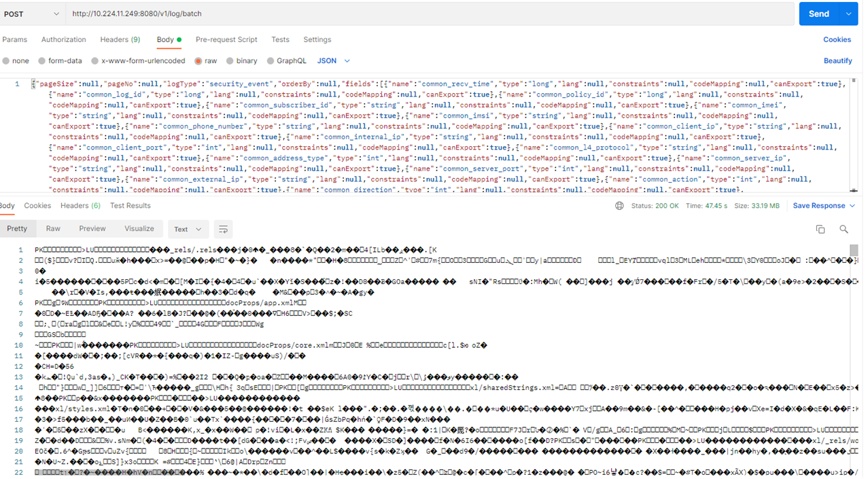Switch to the Raw response view
Image resolution: width=868 pixels, height=479 pixels.
coord(53,229)
